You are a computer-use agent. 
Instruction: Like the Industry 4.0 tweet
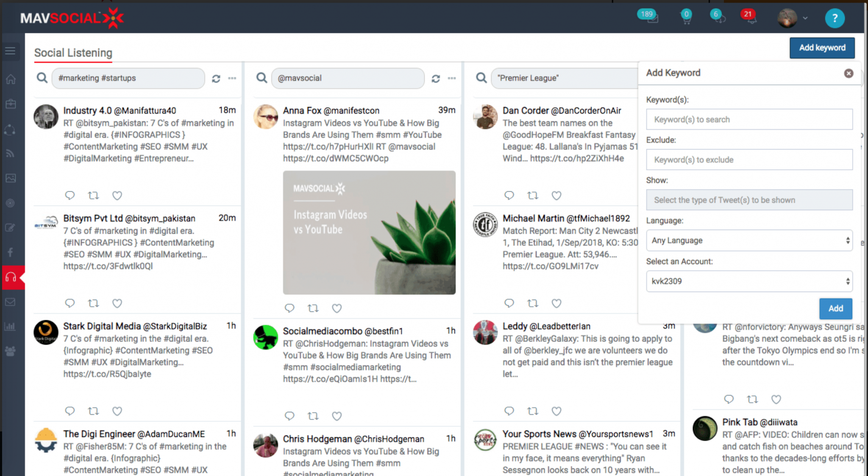click(x=117, y=196)
